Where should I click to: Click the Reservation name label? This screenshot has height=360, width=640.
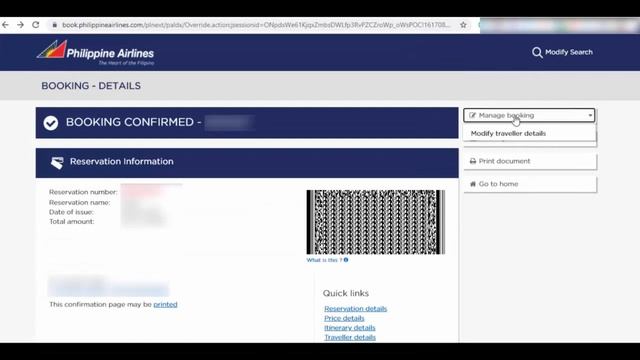80,202
